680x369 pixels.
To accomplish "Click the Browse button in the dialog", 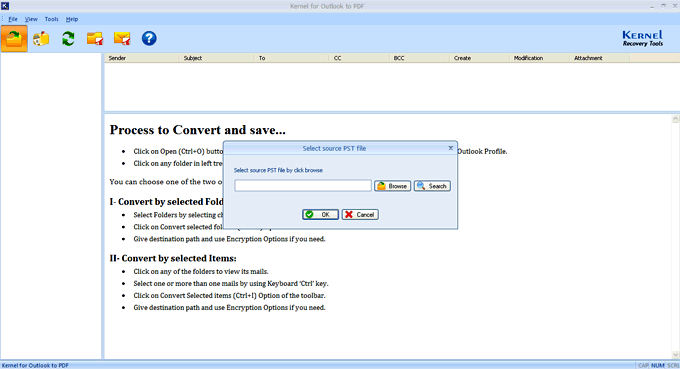I will (392, 186).
